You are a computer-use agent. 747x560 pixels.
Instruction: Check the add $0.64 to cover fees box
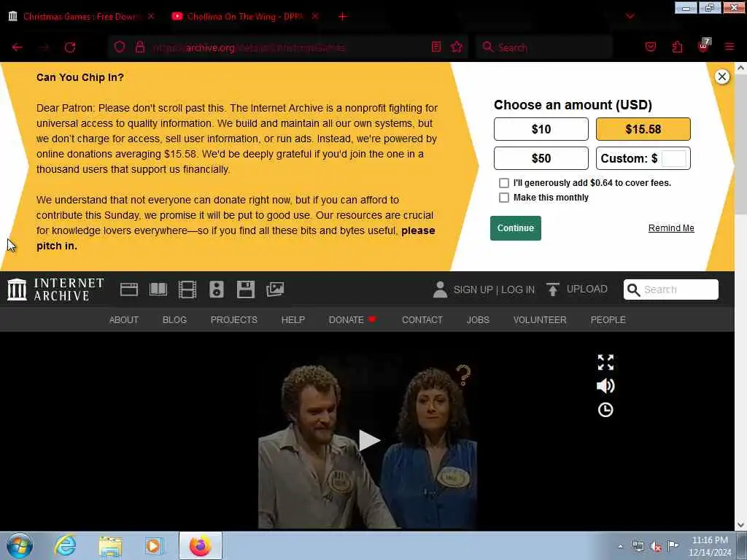point(503,183)
